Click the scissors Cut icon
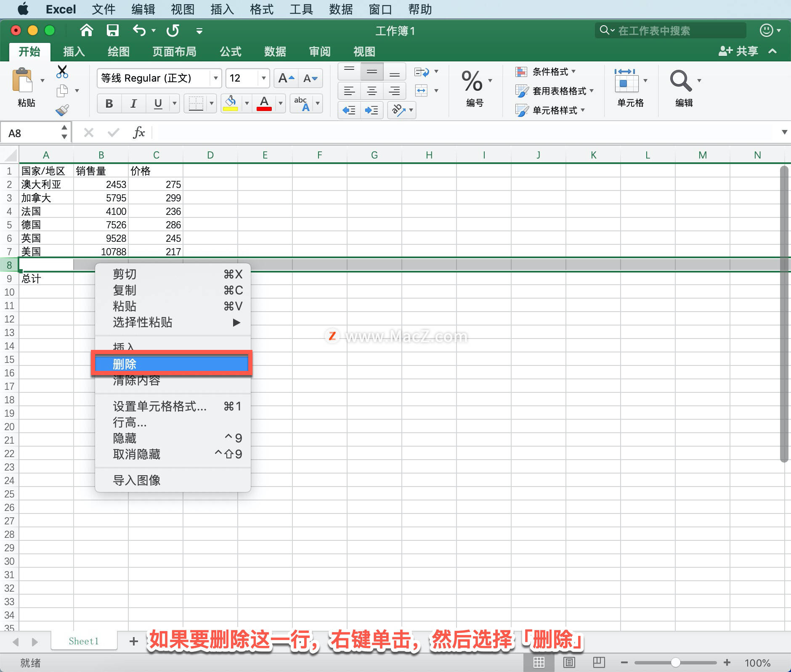This screenshot has width=791, height=672. click(62, 71)
